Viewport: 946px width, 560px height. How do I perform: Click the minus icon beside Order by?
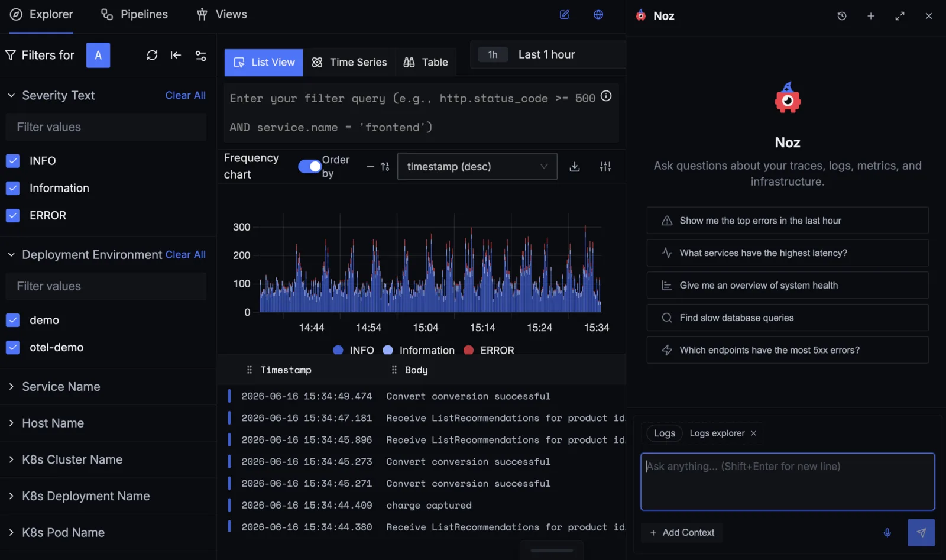[x=370, y=167]
